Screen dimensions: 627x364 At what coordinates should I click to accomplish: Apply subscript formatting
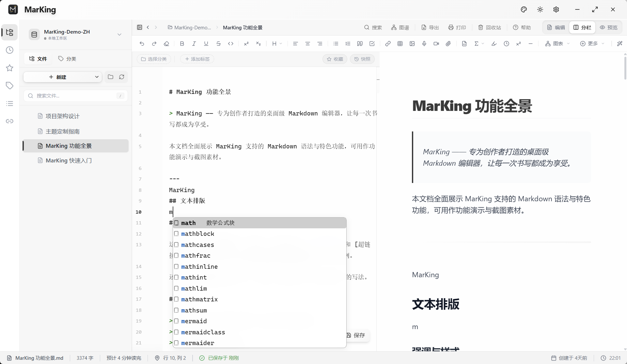click(259, 44)
